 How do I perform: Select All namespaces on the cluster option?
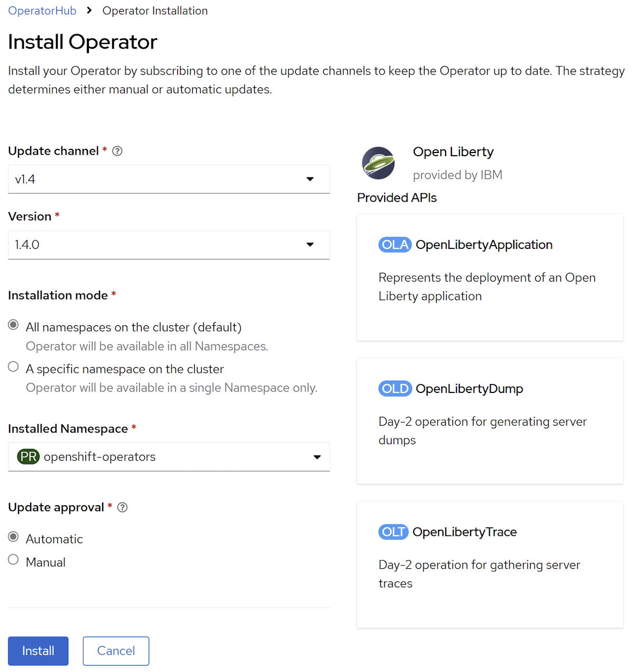[14, 325]
